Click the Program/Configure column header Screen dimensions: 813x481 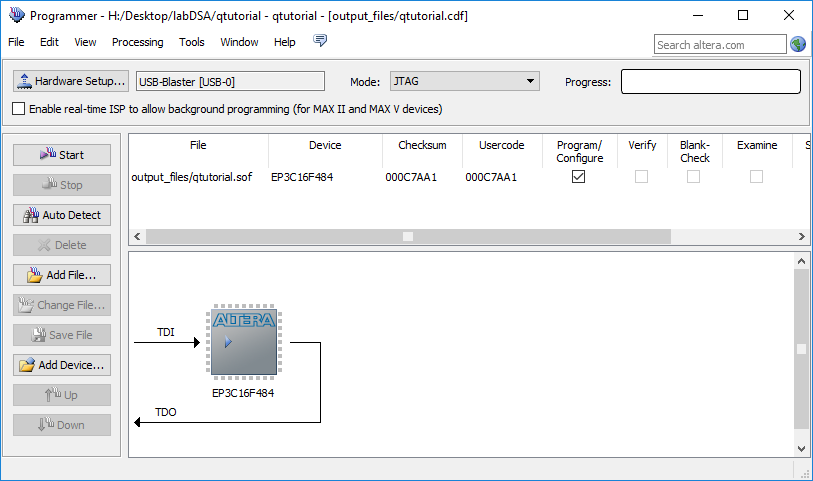(x=580, y=151)
